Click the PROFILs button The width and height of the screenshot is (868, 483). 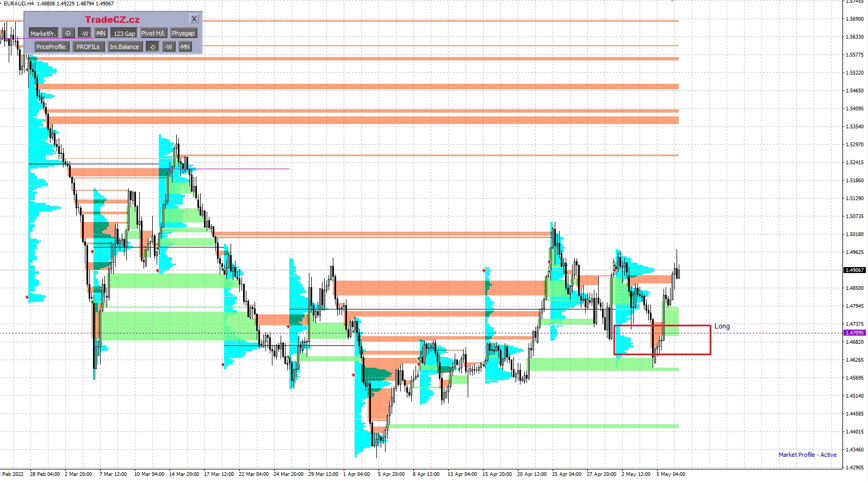pyautogui.click(x=88, y=47)
